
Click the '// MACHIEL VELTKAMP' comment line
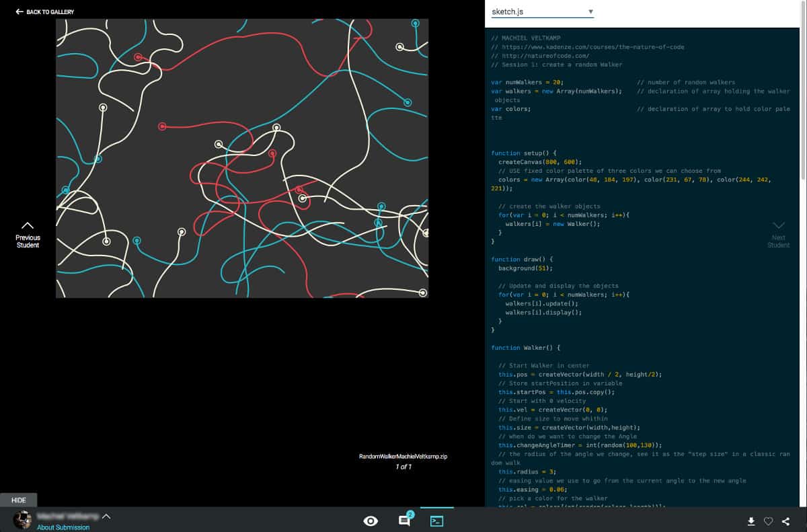525,38
